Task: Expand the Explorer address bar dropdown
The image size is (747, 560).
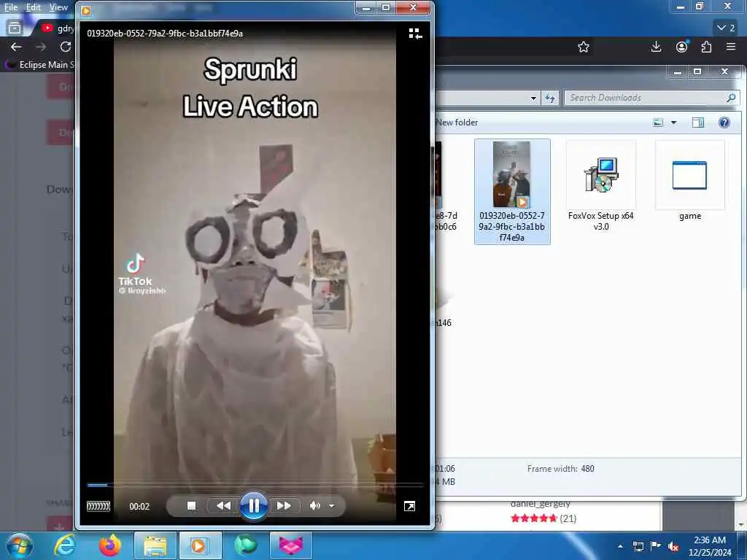Action: click(x=533, y=98)
